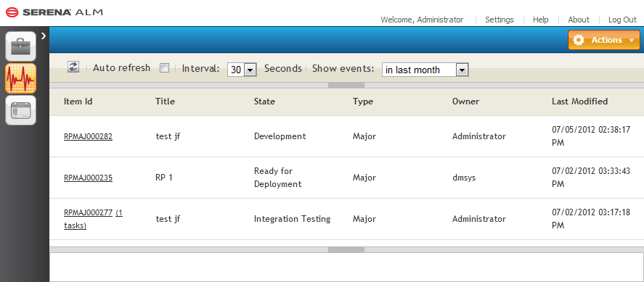Click the Welcome, Administrator text
Image resolution: width=644 pixels, height=282 pixels.
click(x=422, y=20)
